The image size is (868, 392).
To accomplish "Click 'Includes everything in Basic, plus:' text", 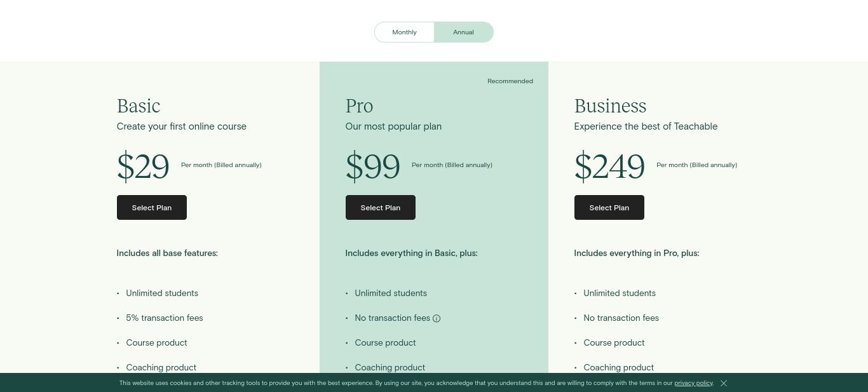I will tap(412, 253).
